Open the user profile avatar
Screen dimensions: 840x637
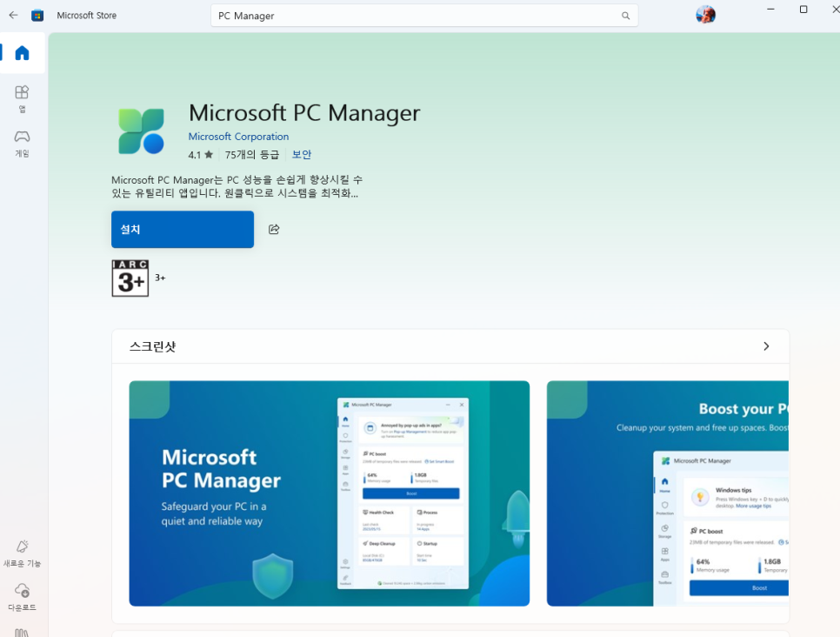pyautogui.click(x=705, y=15)
